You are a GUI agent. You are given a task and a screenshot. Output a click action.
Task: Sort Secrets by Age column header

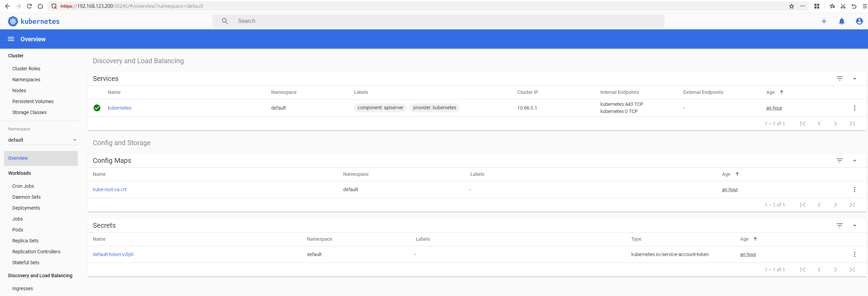(x=744, y=239)
